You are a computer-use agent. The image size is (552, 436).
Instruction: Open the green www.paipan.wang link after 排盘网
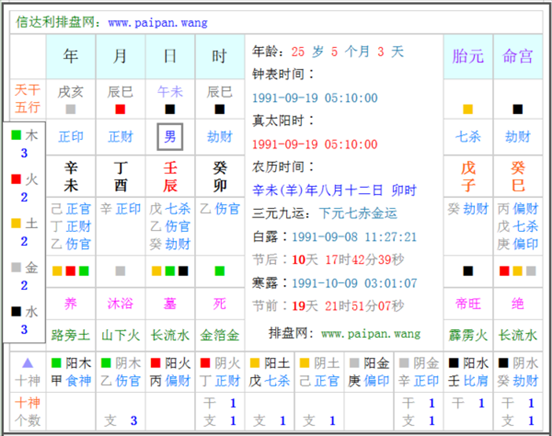(x=371, y=334)
